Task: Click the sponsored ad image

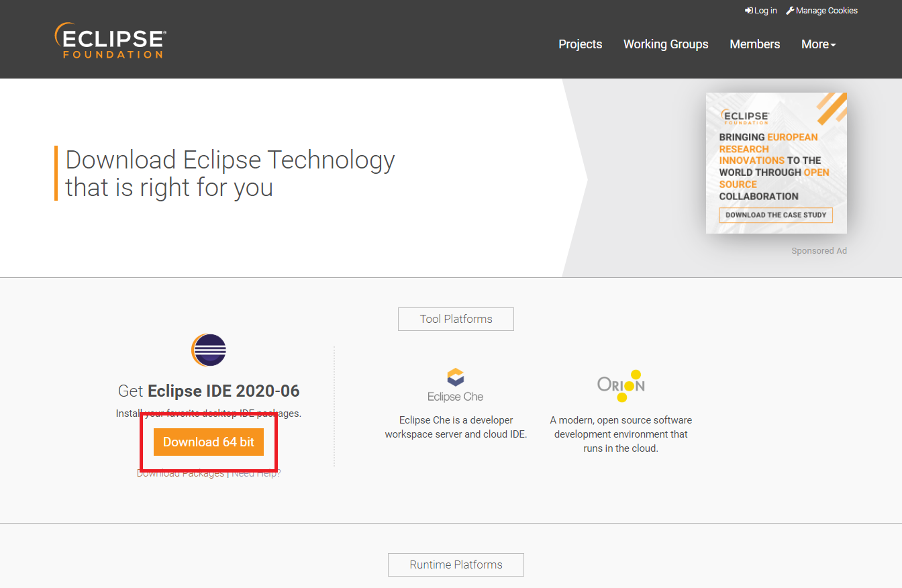Action: click(776, 163)
